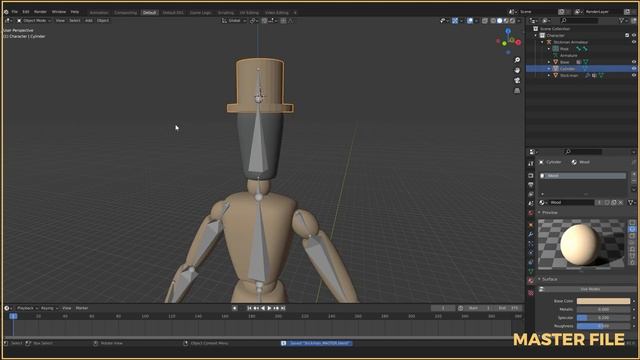
Task: Adjust the Roughness slider
Action: [x=603, y=326]
